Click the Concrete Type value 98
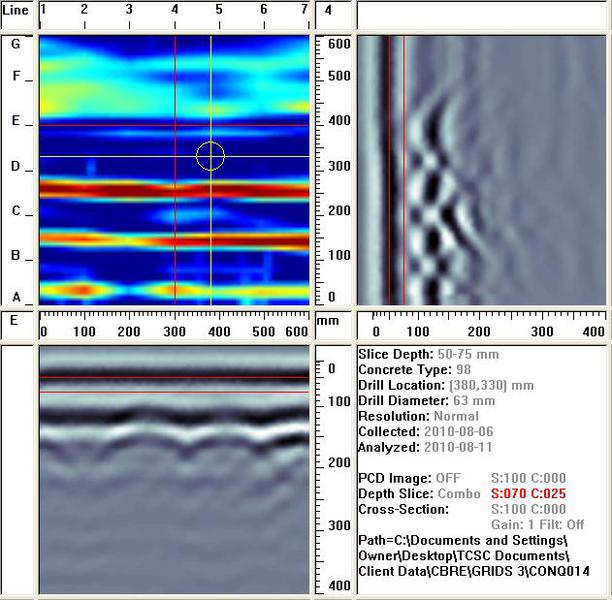This screenshot has height=600, width=612. tap(463, 370)
